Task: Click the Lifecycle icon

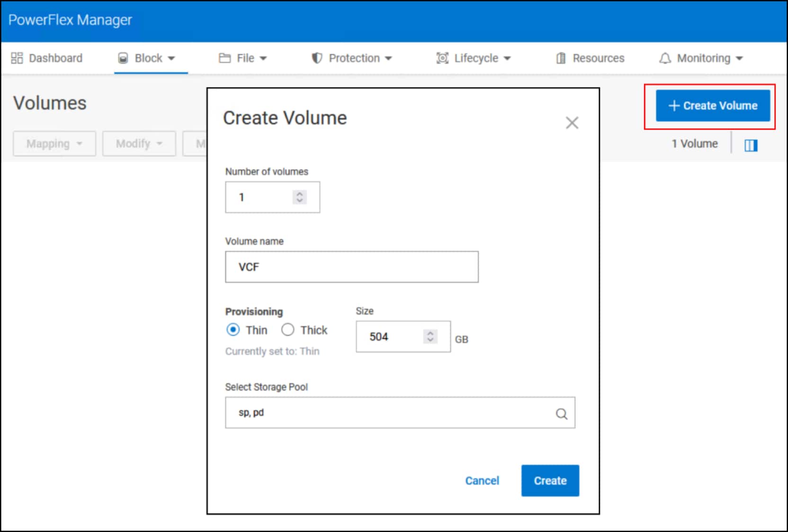Action: pyautogui.click(x=442, y=58)
